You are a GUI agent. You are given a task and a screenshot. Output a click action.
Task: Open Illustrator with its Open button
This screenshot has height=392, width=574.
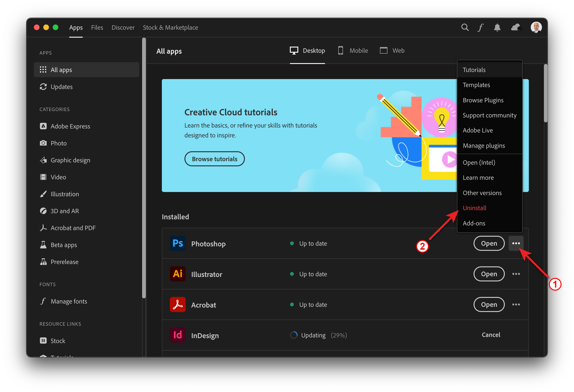489,274
